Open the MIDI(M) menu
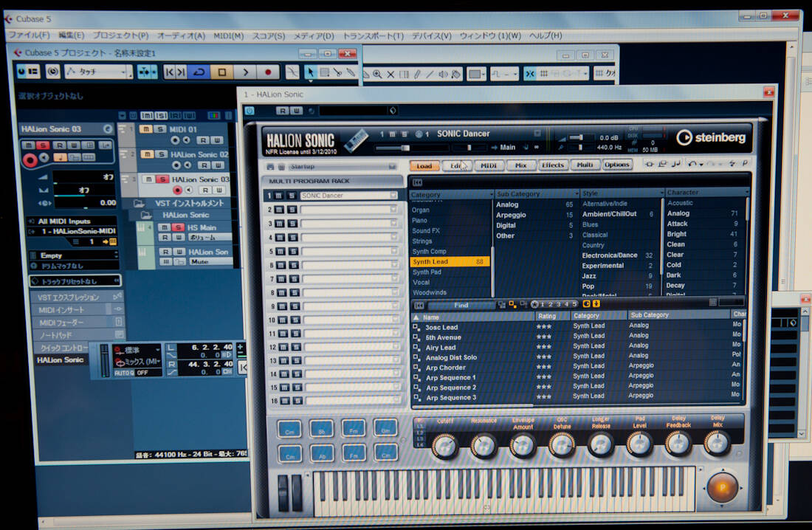The width and height of the screenshot is (812, 530). tap(228, 35)
